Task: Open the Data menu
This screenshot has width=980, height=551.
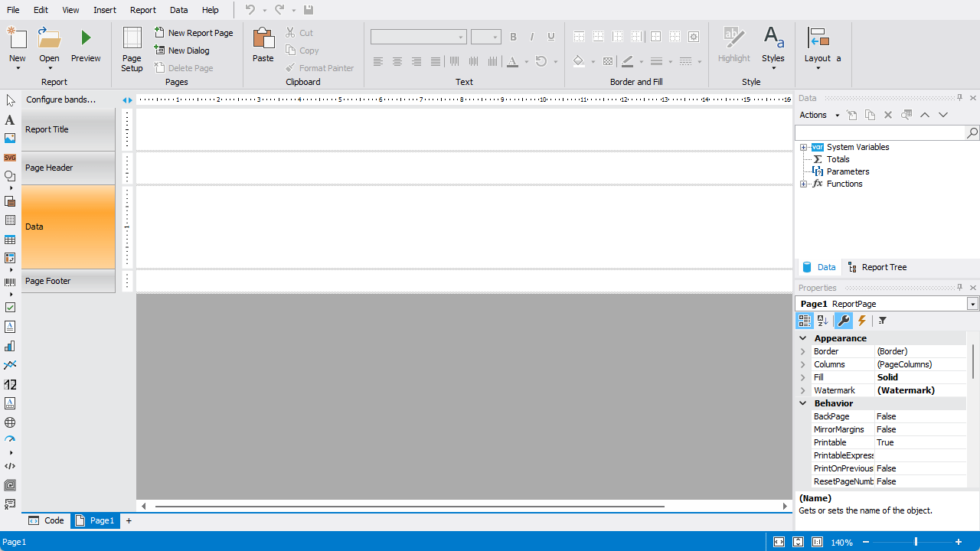Action: [x=179, y=10]
